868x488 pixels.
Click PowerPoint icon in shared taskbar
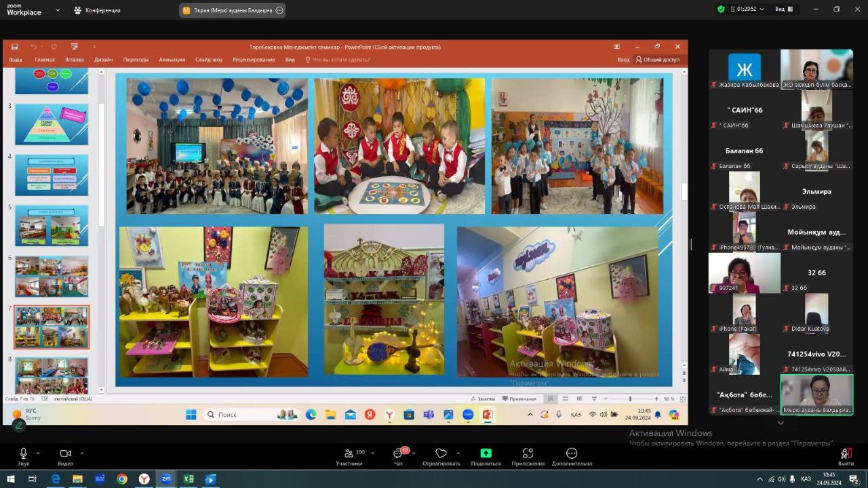487,414
